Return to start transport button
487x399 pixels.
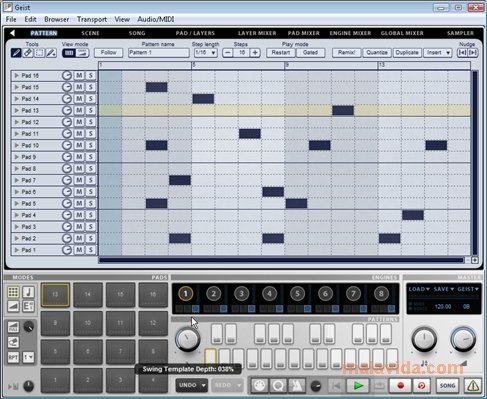336,386
